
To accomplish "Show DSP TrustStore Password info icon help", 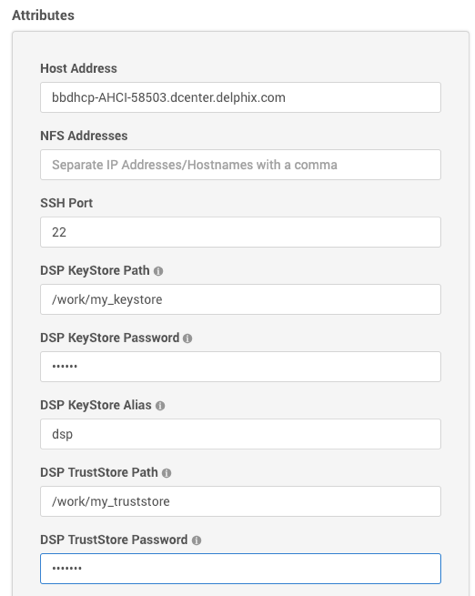I will [x=196, y=540].
